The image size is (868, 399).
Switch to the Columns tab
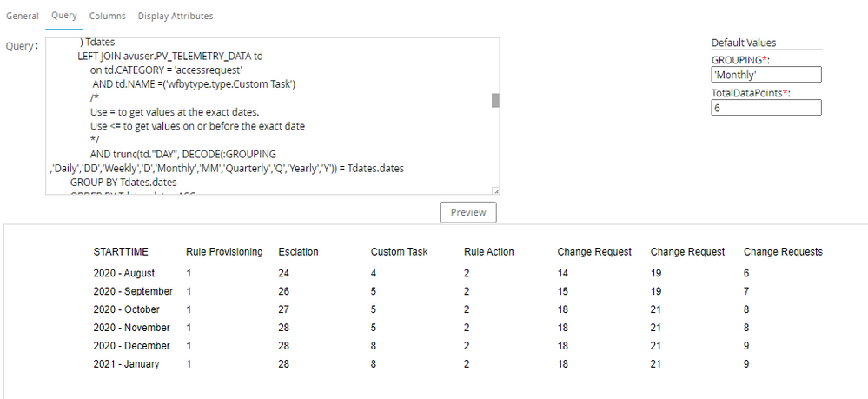[107, 16]
